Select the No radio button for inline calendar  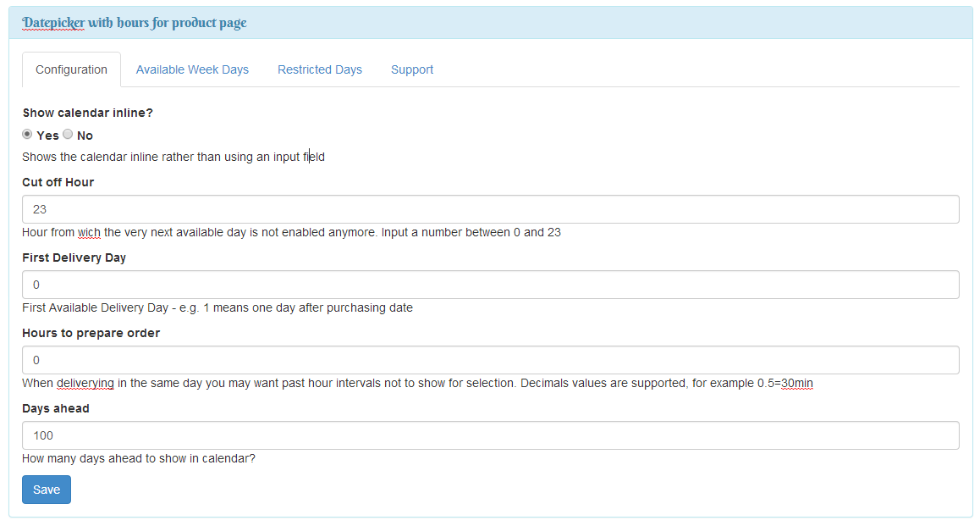click(x=68, y=135)
